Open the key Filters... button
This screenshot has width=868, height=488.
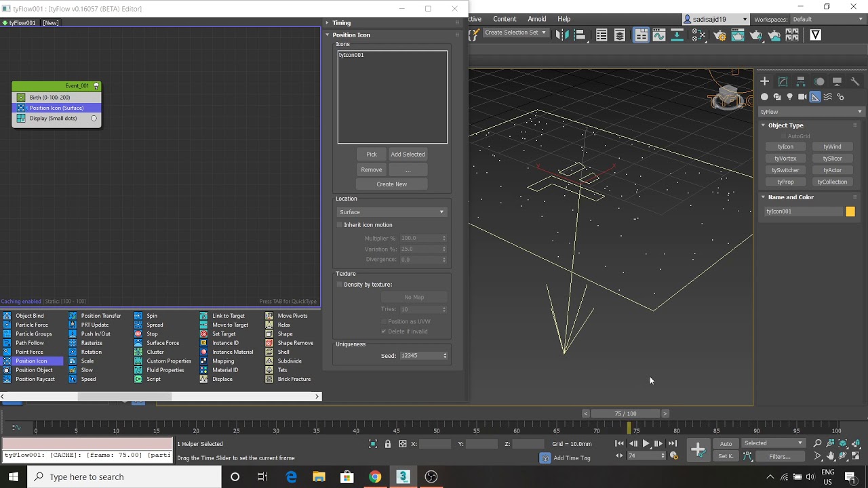780,456
